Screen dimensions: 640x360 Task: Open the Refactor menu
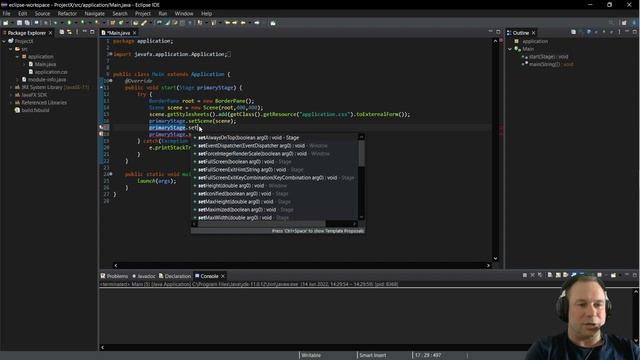point(67,13)
